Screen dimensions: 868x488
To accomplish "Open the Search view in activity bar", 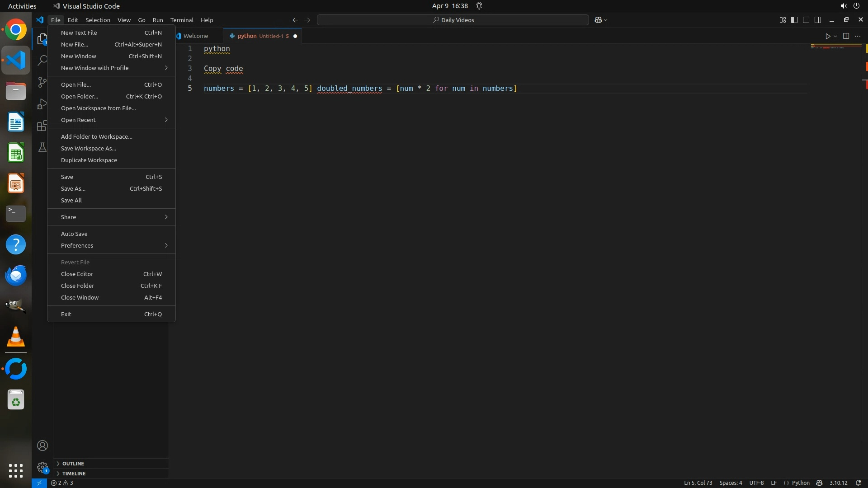I will (x=42, y=60).
